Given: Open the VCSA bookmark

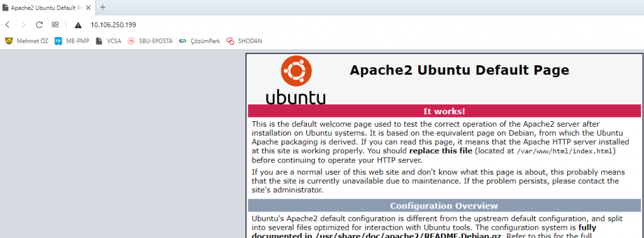Looking at the screenshot, I should [108, 41].
